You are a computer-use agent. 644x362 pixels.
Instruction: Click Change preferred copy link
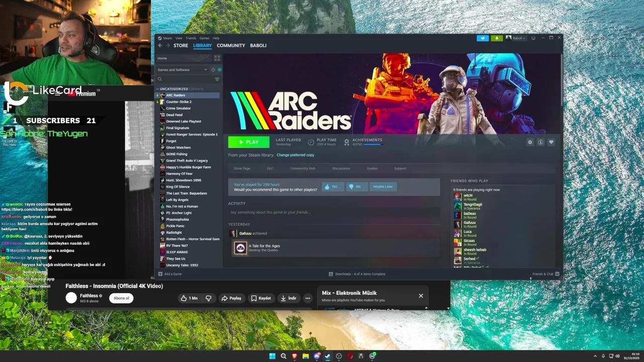(295, 155)
